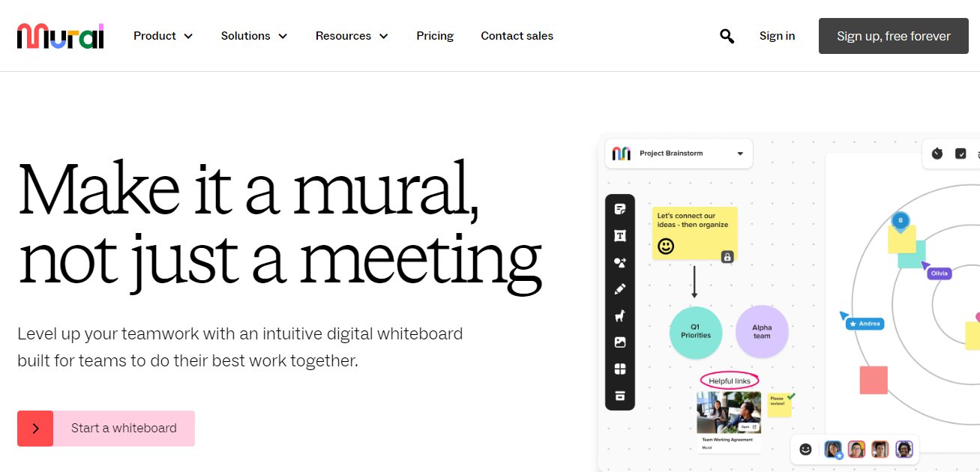
Task: Select the shapes and connectors tool
Action: 620,263
